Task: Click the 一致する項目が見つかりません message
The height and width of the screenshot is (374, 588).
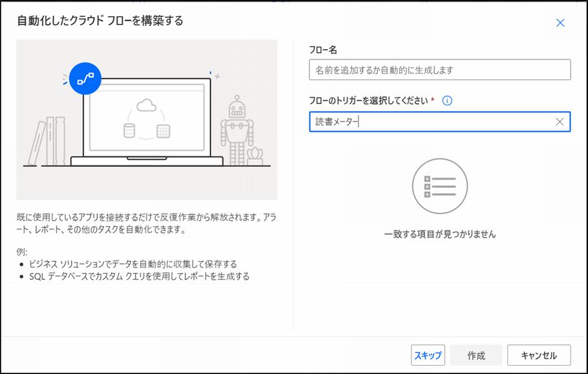Action: pyautogui.click(x=440, y=234)
